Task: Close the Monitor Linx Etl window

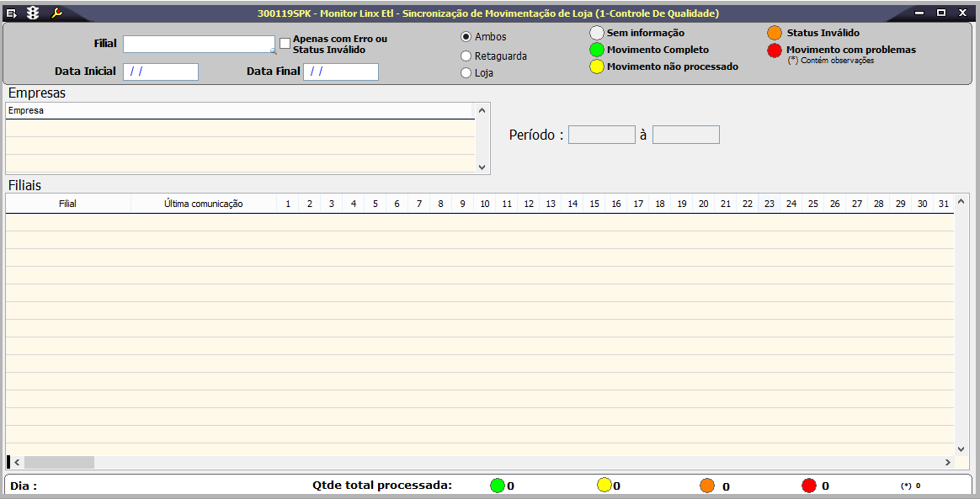Action: (962, 13)
